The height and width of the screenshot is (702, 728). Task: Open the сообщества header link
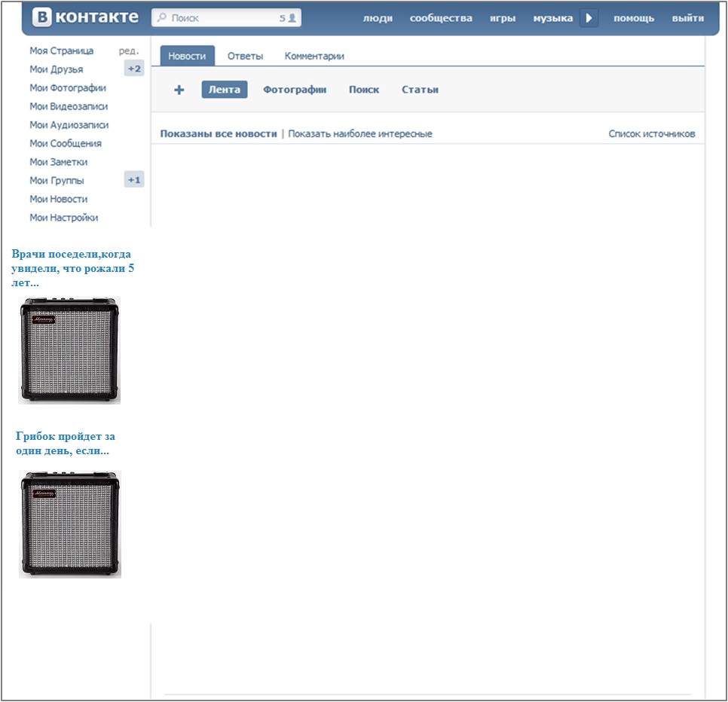click(x=441, y=18)
